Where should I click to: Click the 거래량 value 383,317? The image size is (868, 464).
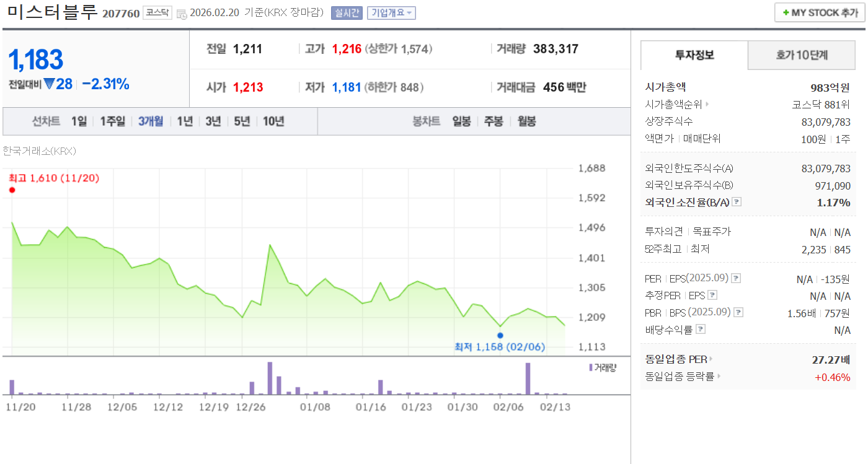click(556, 49)
